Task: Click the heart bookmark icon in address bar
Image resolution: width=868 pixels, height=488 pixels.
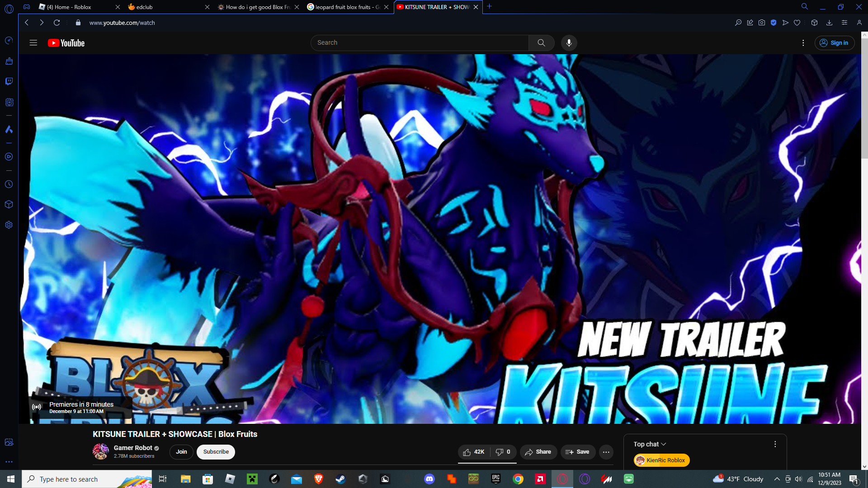Action: (797, 23)
